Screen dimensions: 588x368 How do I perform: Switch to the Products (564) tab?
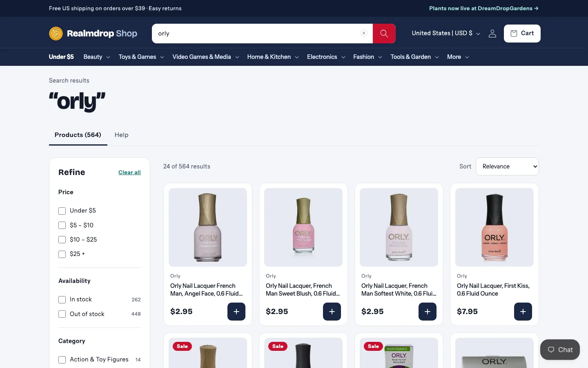coord(78,135)
